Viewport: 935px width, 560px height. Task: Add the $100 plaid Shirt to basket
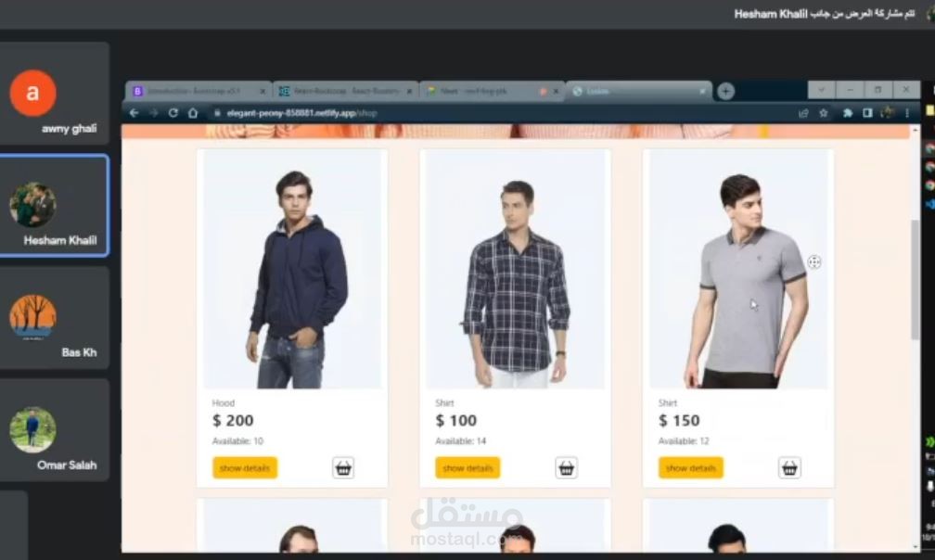coord(566,468)
